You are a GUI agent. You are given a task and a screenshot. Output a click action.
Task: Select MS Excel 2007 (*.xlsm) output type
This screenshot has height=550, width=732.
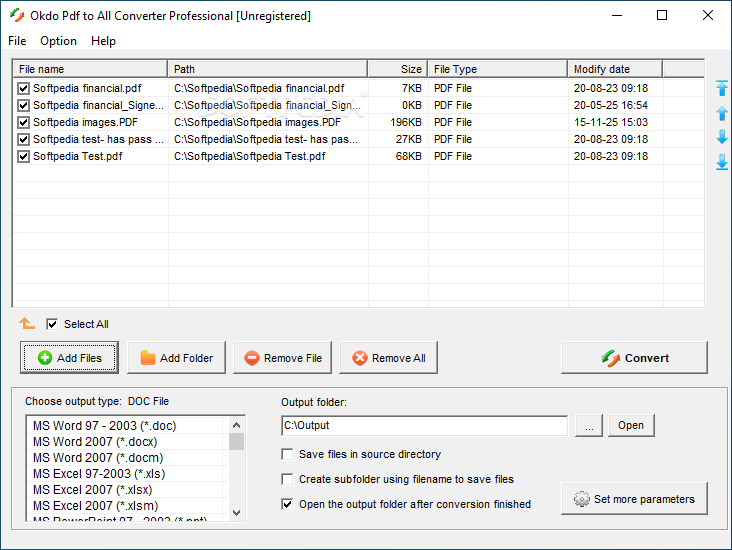pyautogui.click(x=124, y=506)
